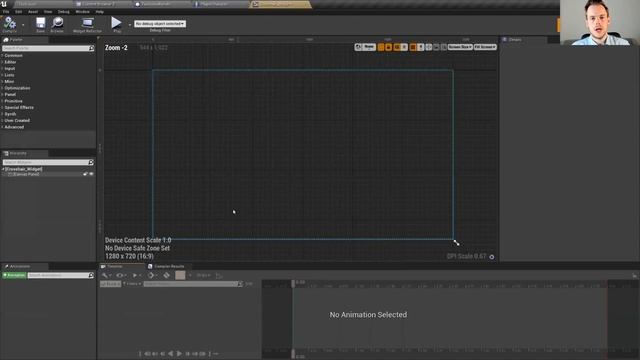Open the Edit menu
Viewport: 640px width, 360px height.
[x=19, y=11]
